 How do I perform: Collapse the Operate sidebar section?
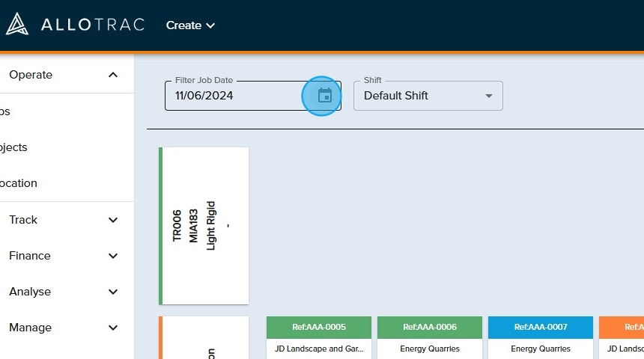[x=112, y=75]
